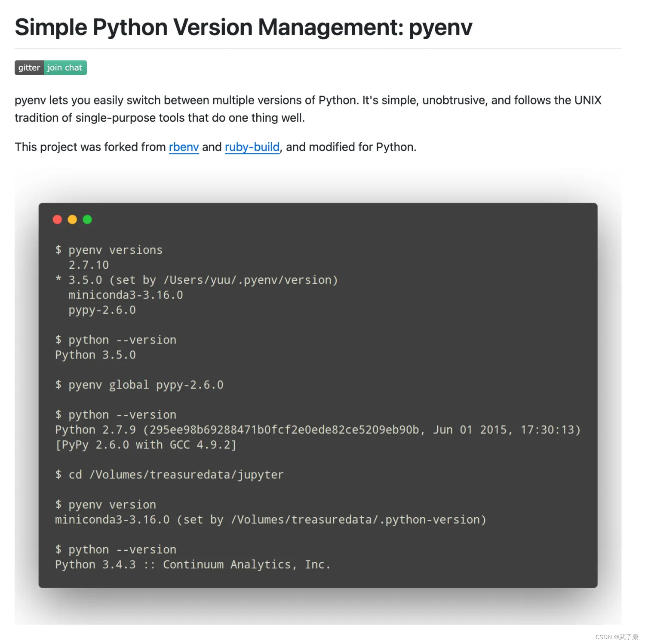Click the page heading "Simple Python Version Management: pyenv"

243,27
